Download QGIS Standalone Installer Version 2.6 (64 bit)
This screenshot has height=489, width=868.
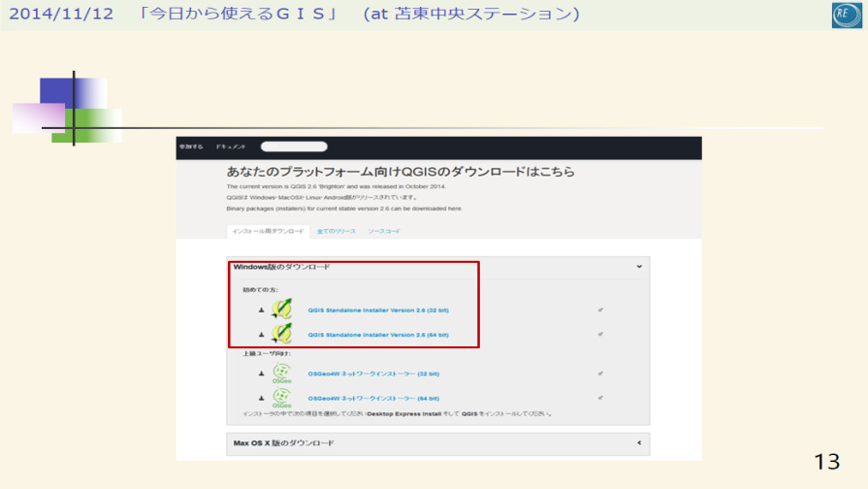(x=378, y=335)
